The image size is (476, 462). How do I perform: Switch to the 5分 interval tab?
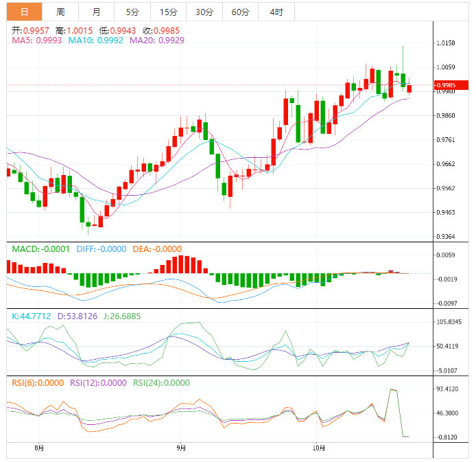coord(132,12)
